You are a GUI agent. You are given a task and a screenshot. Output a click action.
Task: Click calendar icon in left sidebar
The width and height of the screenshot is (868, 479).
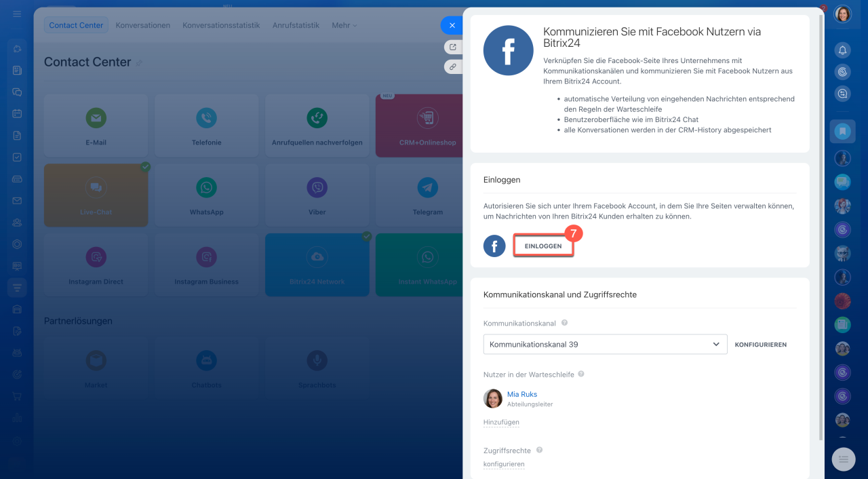(x=17, y=113)
